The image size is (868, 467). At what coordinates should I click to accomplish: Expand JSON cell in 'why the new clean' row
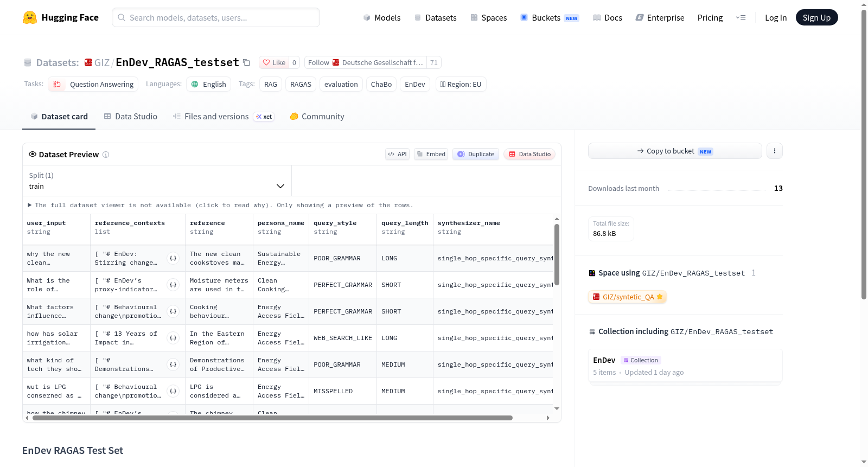[173, 258]
